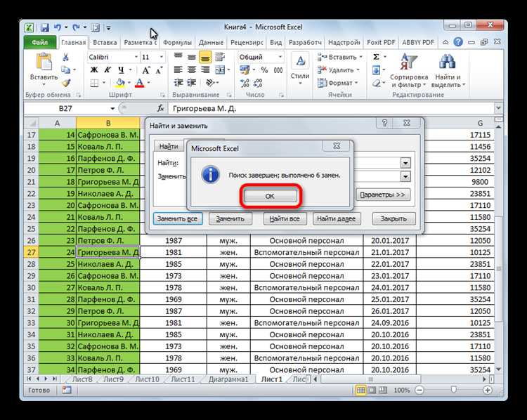Screen dimensions: 527x420
Task: Click the Cut scissors icon
Action: point(65,57)
